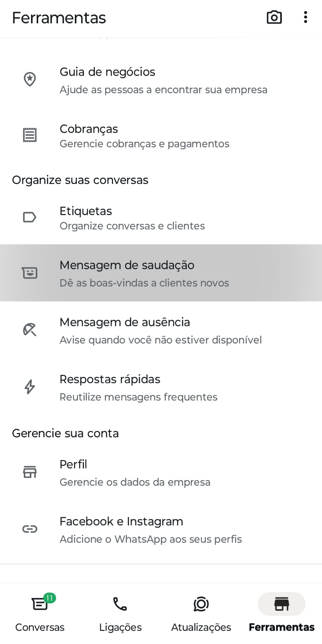Open Etiquetas to organize conversations
Image resolution: width=322 pixels, height=644 pixels.
pos(132,218)
